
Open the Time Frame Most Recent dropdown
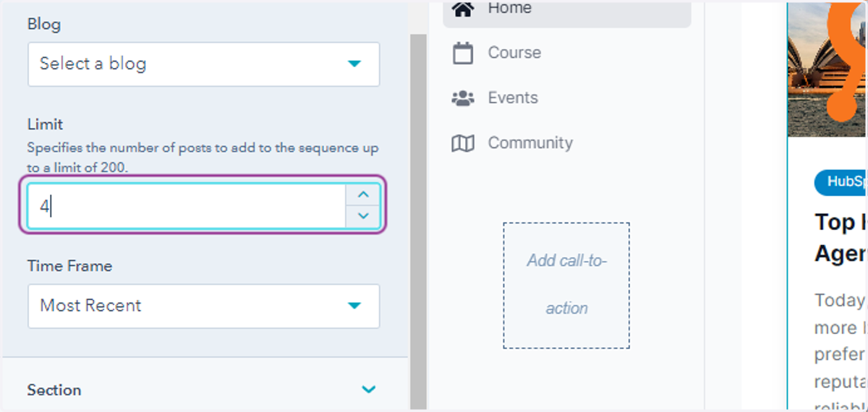pyautogui.click(x=203, y=306)
